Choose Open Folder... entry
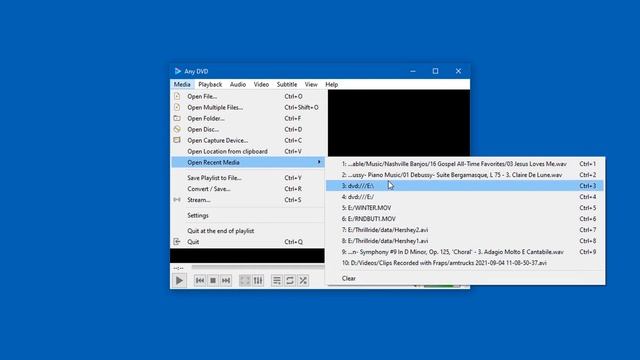The height and width of the screenshot is (360, 640). click(x=248, y=118)
